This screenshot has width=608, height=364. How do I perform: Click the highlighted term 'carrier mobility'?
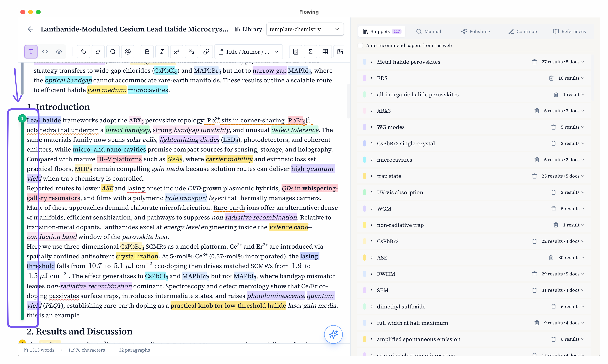(x=229, y=159)
